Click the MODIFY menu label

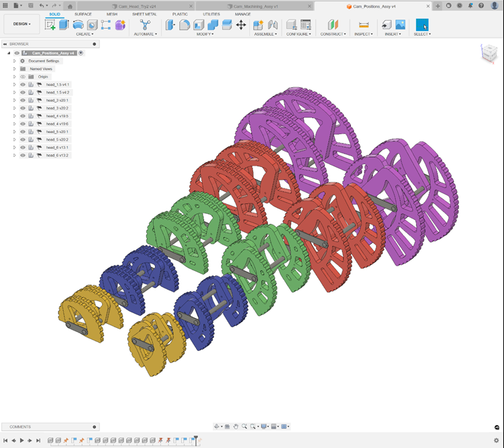(204, 34)
